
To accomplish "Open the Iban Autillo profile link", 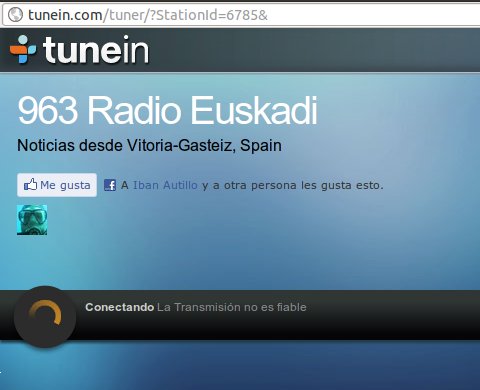I will [165, 185].
